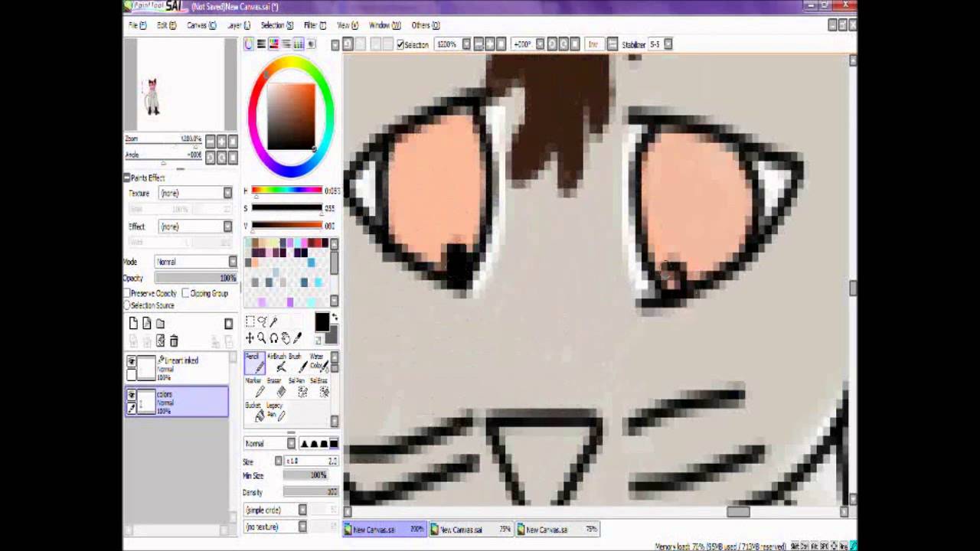Open the Filter menu
The width and height of the screenshot is (980, 551).
[315, 25]
